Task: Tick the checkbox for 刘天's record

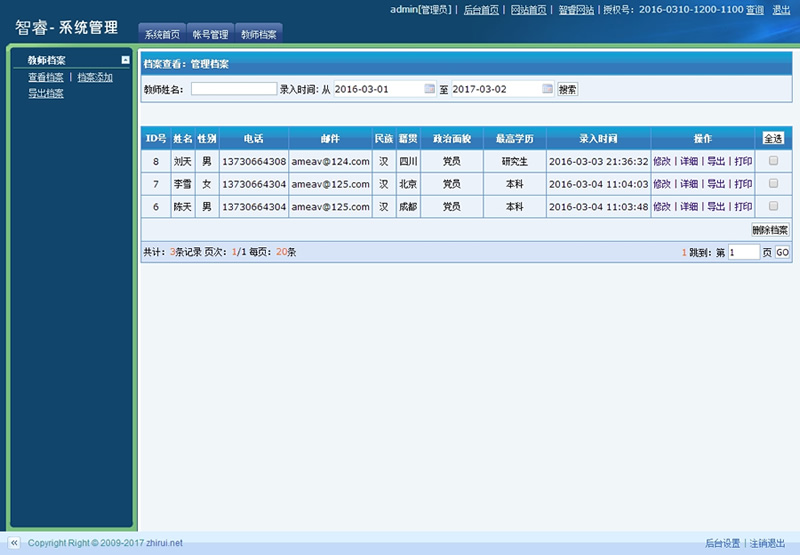Action: coord(773,160)
